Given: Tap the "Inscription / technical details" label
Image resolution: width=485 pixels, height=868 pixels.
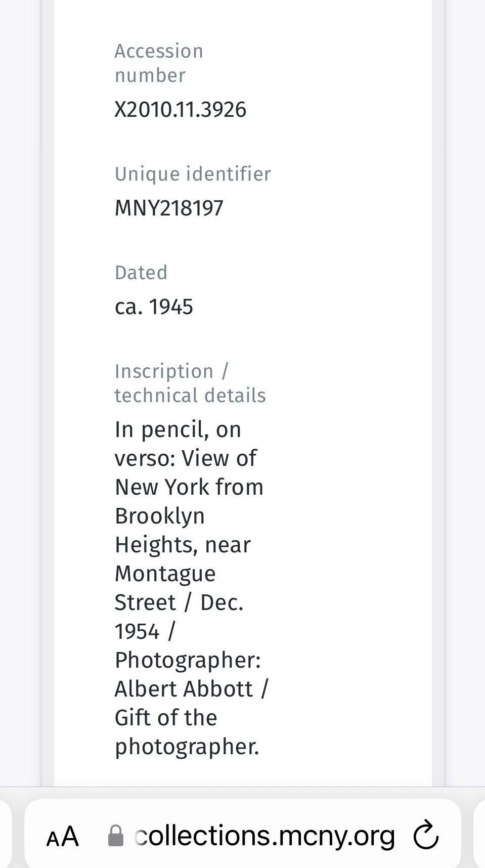Looking at the screenshot, I should (190, 383).
